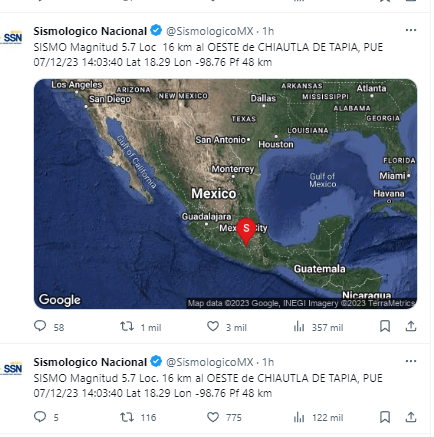Bookmark the first Sismologico Nacional tweet
The width and height of the screenshot is (434, 437).
coord(385,326)
